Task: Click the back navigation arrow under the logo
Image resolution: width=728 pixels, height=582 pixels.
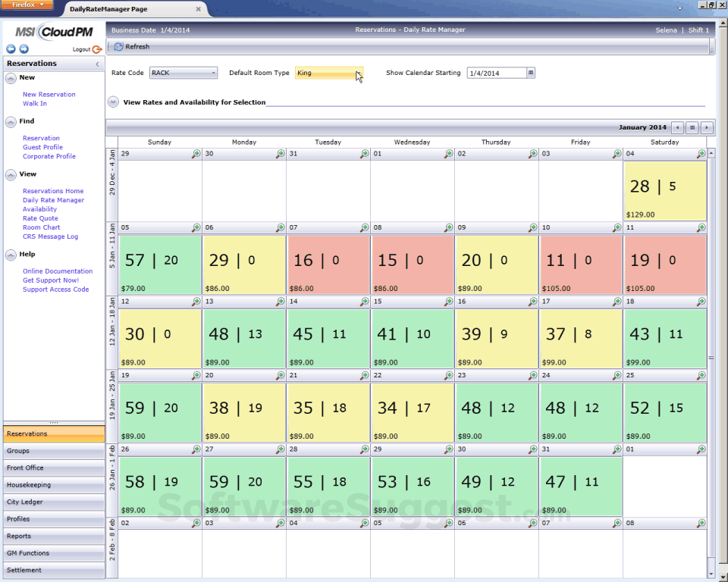Action: (11, 48)
